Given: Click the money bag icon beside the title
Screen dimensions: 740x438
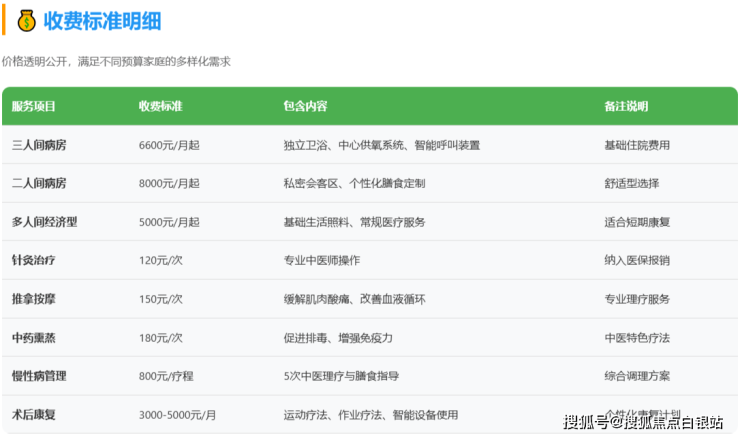Looking at the screenshot, I should point(26,21).
